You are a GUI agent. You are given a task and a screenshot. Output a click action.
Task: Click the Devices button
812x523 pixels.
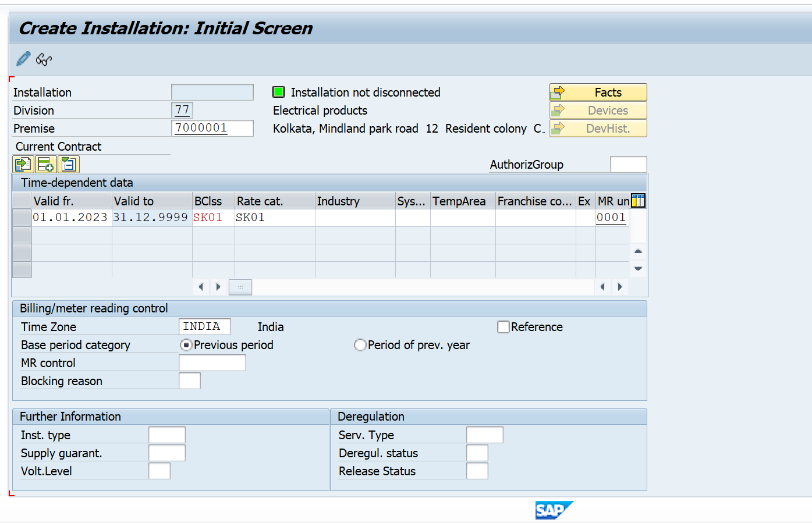(598, 111)
